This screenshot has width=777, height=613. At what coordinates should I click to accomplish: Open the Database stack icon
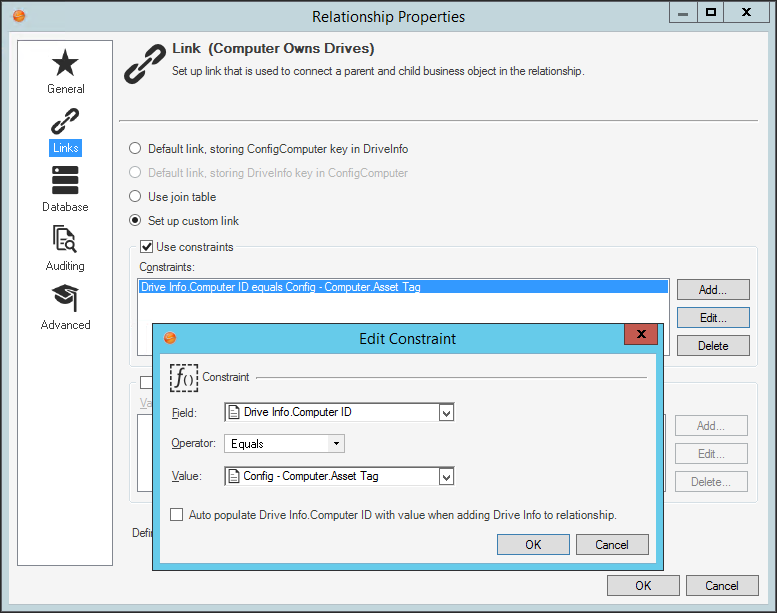(x=65, y=180)
